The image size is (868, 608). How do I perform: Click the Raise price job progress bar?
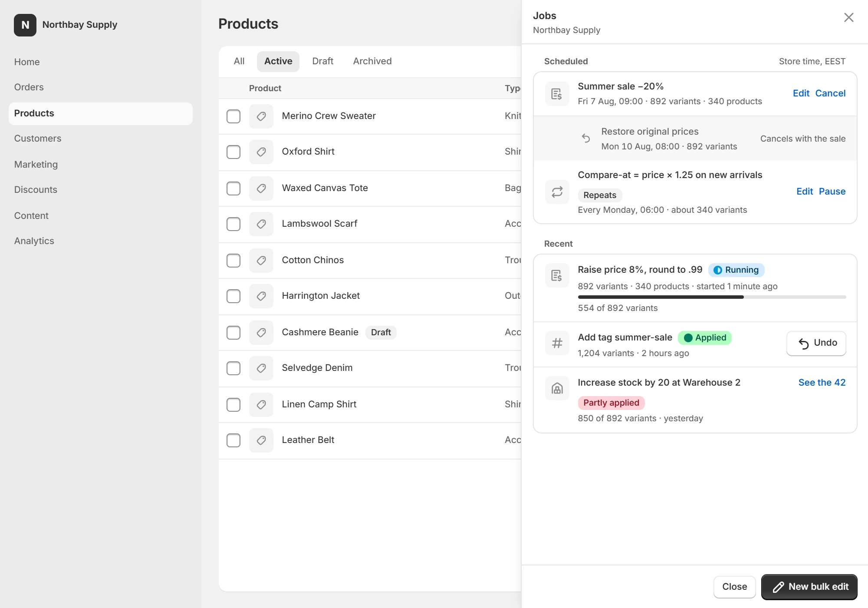(712, 297)
